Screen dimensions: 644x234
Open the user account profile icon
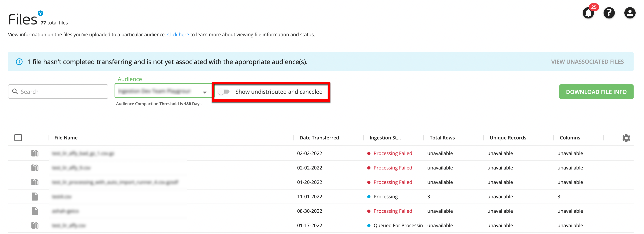pos(630,13)
